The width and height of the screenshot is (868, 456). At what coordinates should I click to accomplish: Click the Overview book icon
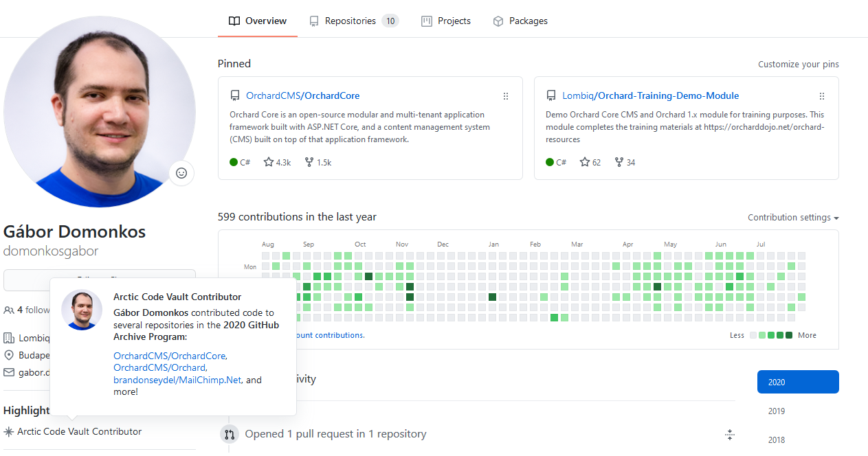234,21
